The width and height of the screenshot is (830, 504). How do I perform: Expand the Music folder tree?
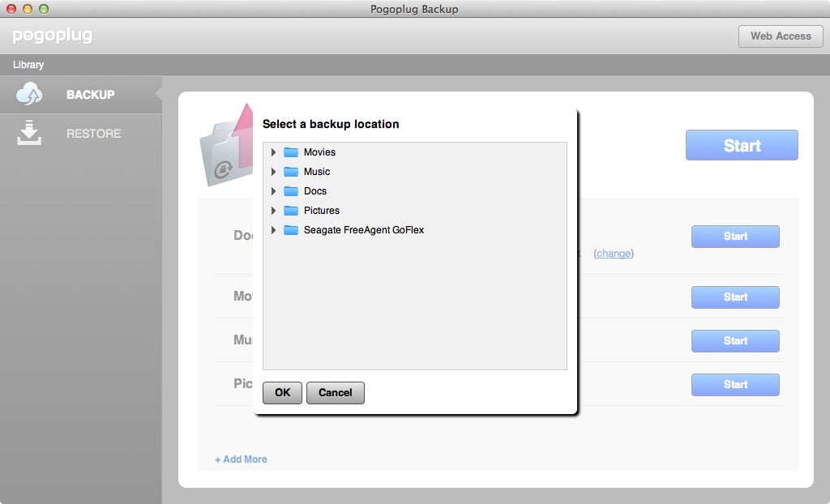273,172
